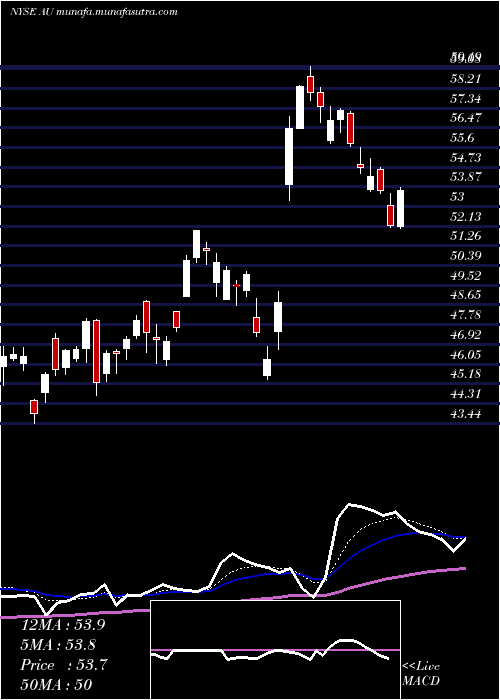Click the 56.47 price axis label
This screenshot has height=700, width=500.
click(x=466, y=118)
